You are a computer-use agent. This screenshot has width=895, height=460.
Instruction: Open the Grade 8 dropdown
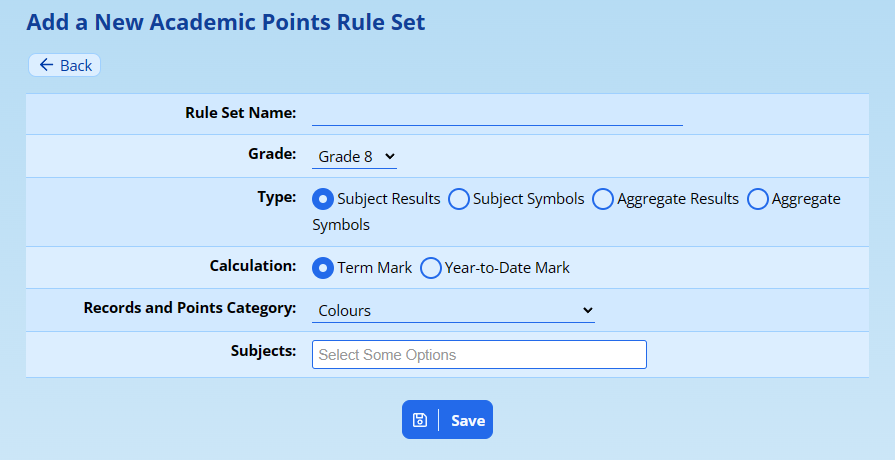pos(355,156)
